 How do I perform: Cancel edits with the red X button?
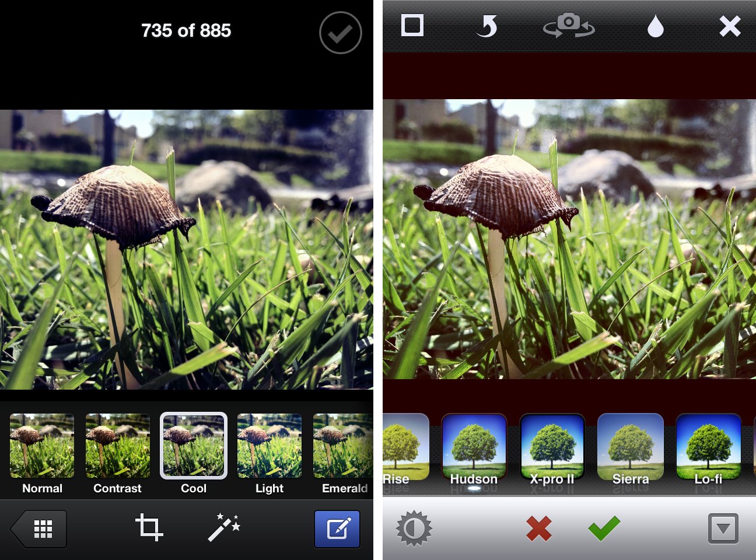[x=539, y=528]
